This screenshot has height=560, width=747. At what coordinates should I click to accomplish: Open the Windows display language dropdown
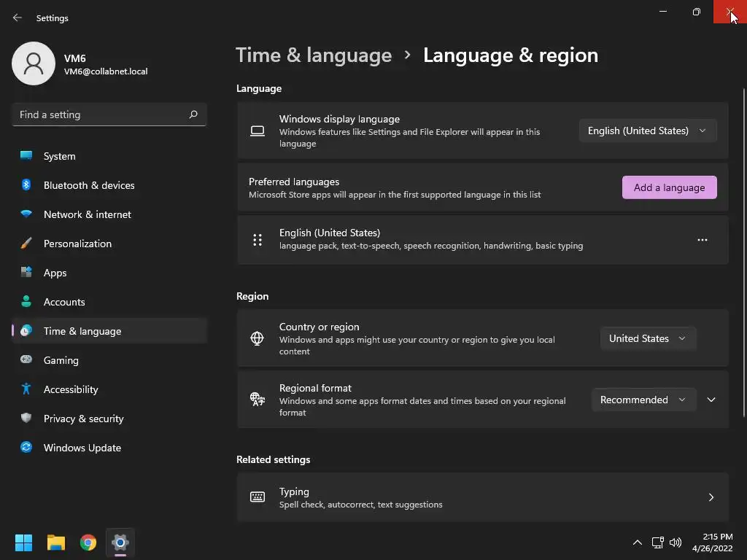[648, 131]
